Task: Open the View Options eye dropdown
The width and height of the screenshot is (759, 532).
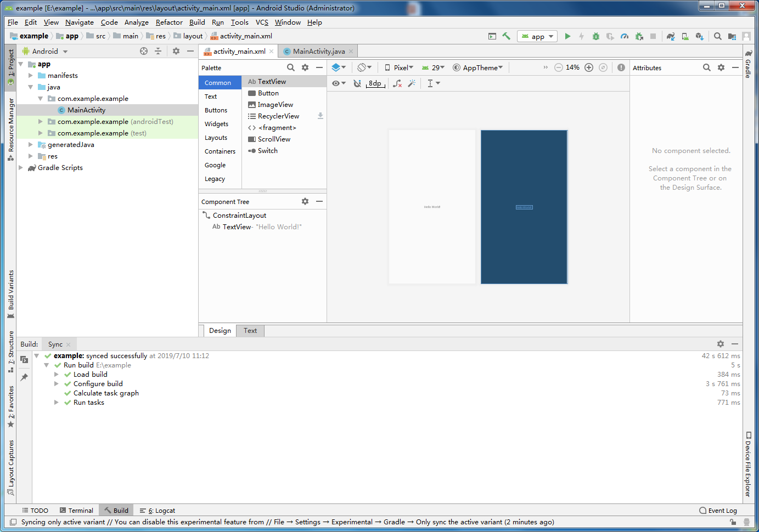Action: point(339,83)
